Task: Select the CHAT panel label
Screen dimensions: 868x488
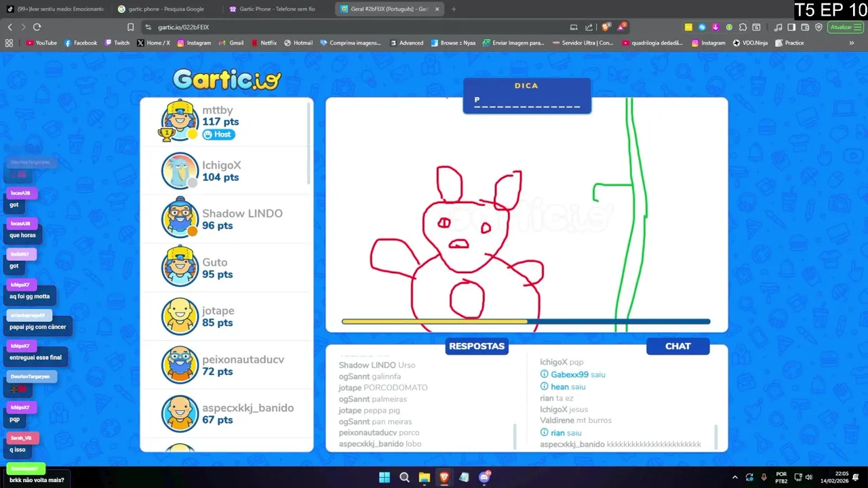Action: [677, 346]
